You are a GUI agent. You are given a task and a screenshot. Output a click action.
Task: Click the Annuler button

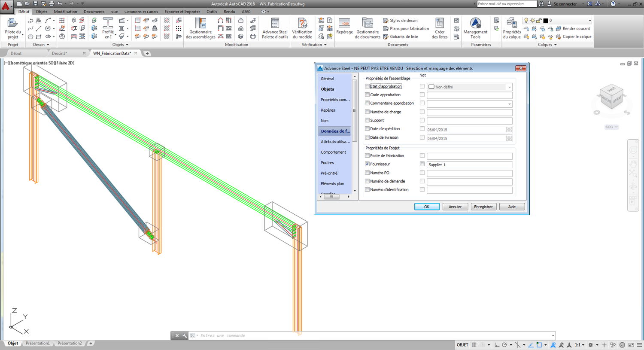(455, 207)
